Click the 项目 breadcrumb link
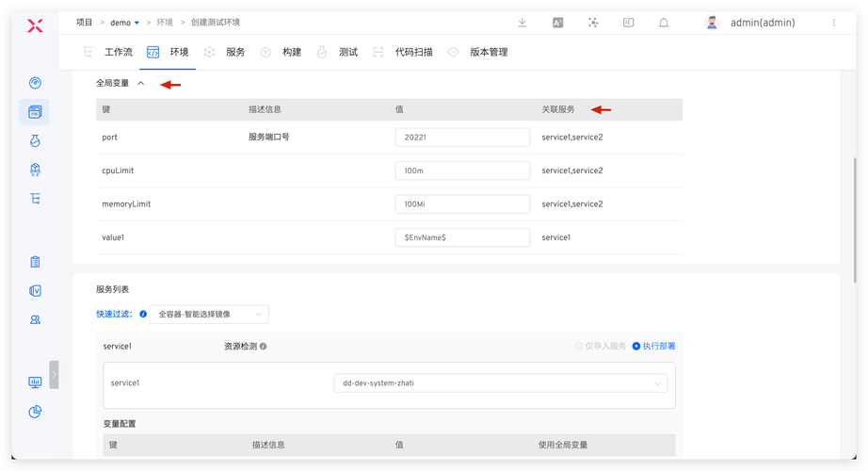The height and width of the screenshot is (471, 868). coord(84,23)
